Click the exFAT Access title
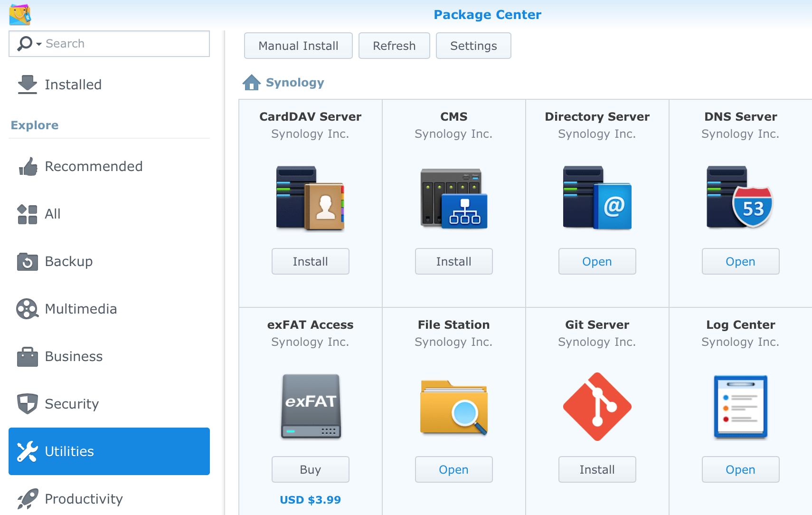This screenshot has height=515, width=812. click(x=311, y=324)
